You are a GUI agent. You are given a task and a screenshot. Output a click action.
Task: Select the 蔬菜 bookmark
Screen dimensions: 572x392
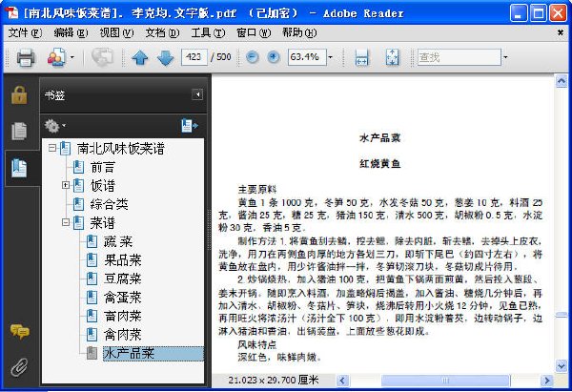tap(118, 241)
